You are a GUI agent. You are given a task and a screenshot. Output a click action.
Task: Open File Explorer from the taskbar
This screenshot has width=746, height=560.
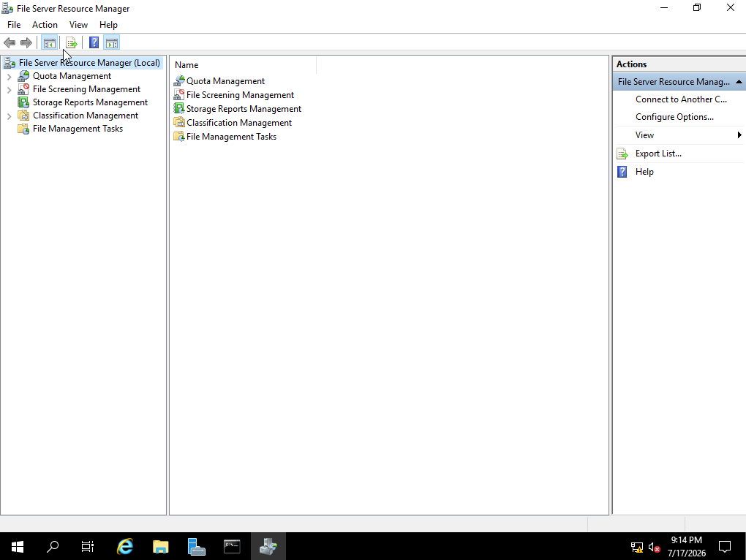161,547
